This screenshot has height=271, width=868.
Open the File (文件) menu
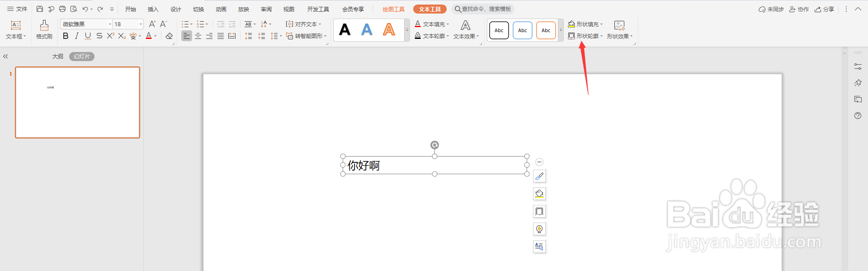coord(17,9)
